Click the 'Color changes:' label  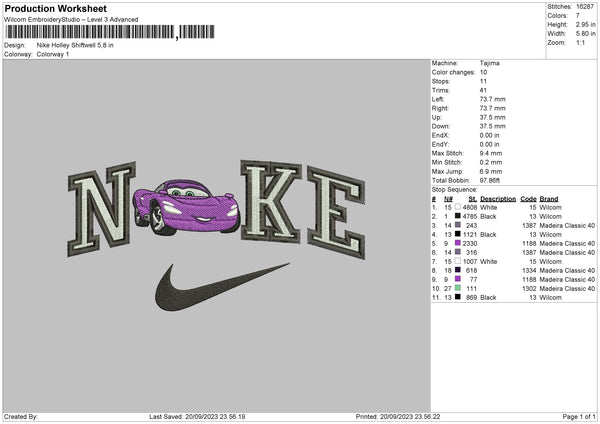click(x=453, y=72)
